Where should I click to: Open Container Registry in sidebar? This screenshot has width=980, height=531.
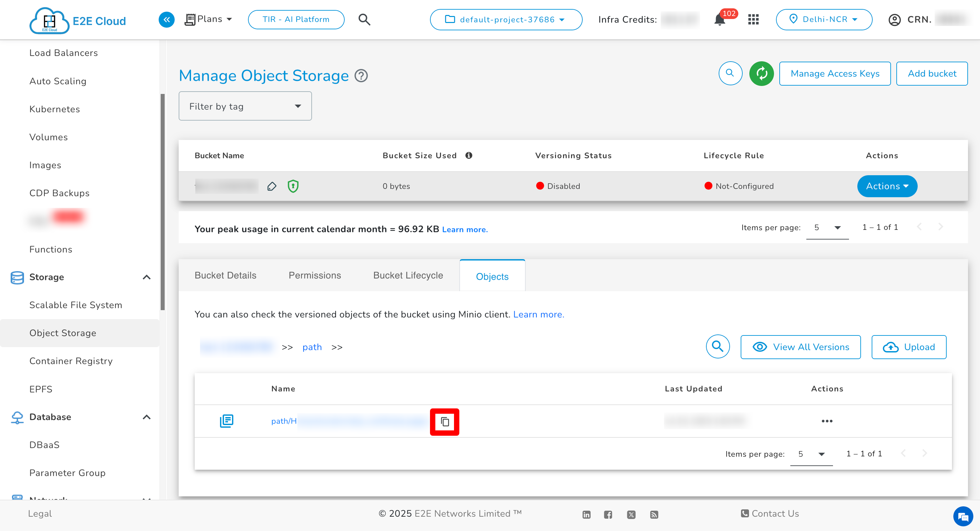tap(71, 361)
